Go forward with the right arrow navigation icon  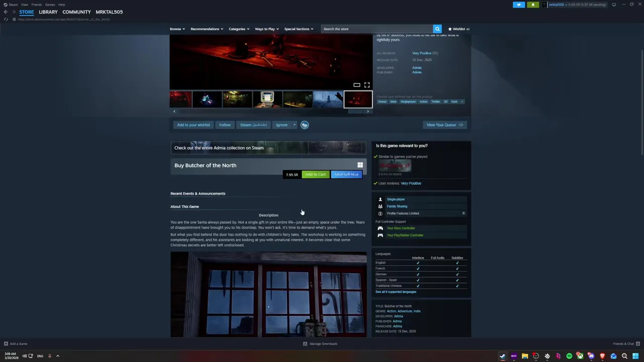pyautogui.click(x=14, y=12)
